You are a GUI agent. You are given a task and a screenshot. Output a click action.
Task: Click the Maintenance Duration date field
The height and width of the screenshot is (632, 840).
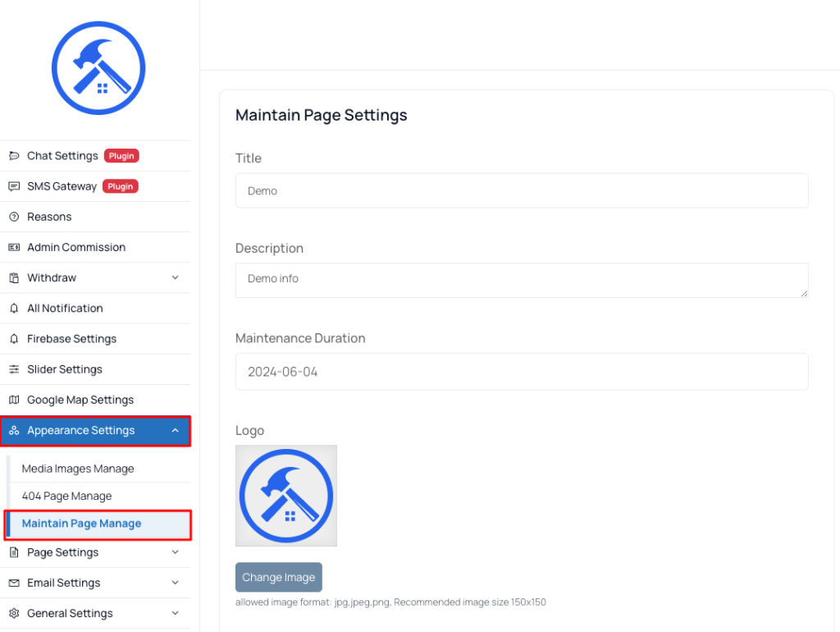coord(522,372)
